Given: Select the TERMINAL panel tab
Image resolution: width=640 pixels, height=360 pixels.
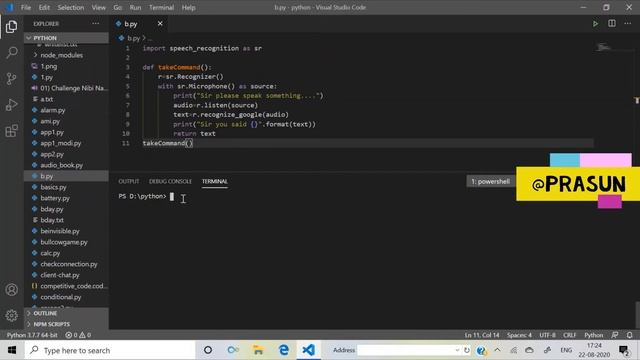Looking at the screenshot, I should pyautogui.click(x=215, y=181).
